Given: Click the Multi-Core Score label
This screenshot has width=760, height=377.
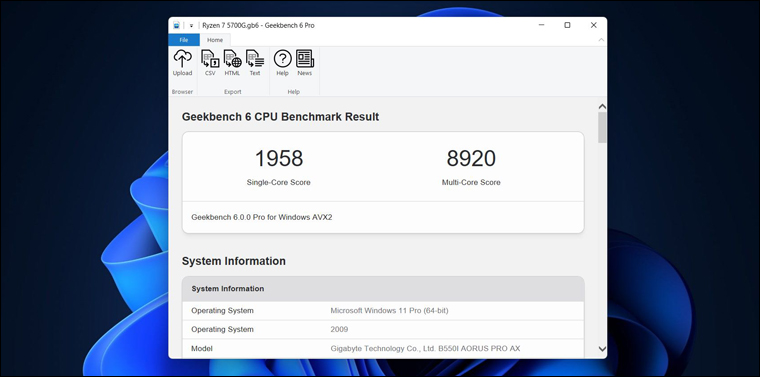Looking at the screenshot, I should coord(471,183).
